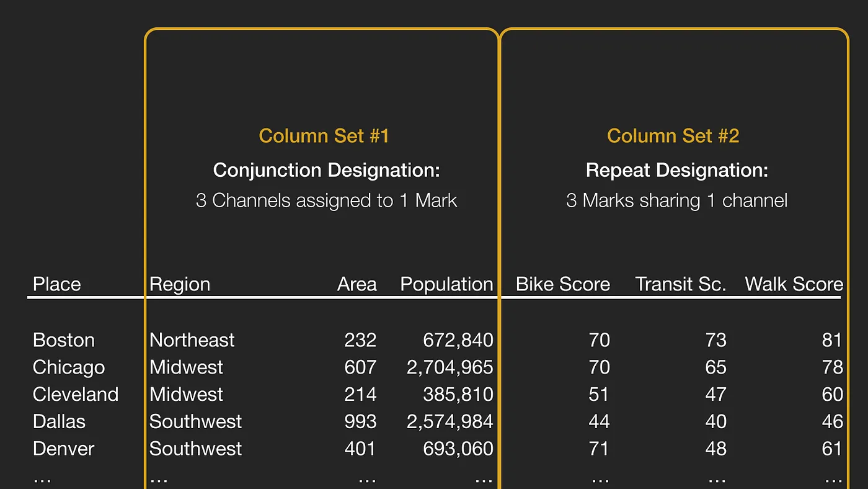This screenshot has height=489, width=868.
Task: Select the Transit Sc. column header
Action: [x=680, y=284]
